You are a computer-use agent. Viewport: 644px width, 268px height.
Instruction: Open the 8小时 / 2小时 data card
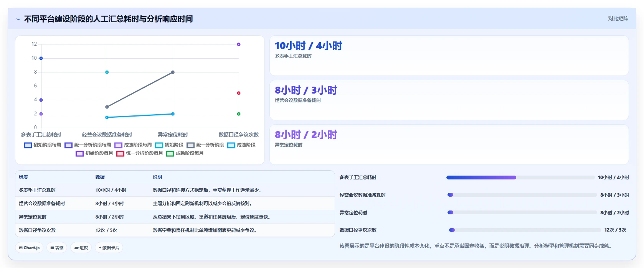click(449, 145)
